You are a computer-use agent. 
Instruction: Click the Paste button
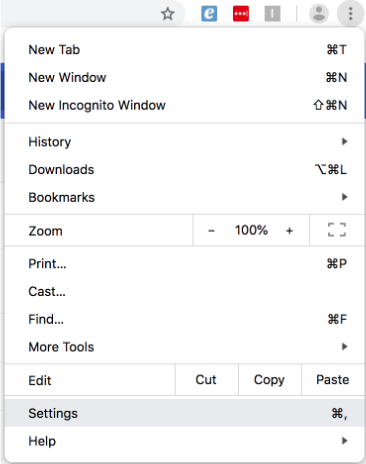333,380
